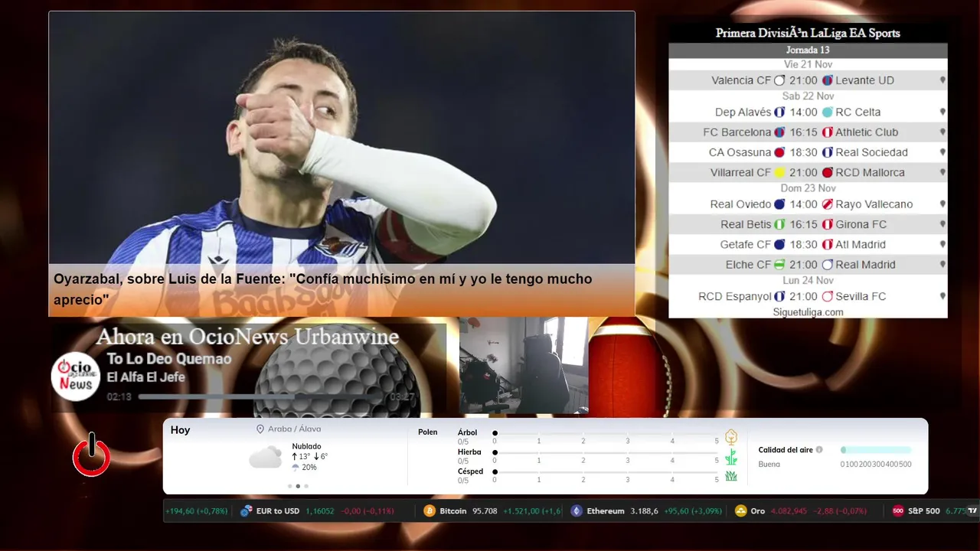Click the Elche CF crest icon
This screenshot has height=551, width=980.
779,265
